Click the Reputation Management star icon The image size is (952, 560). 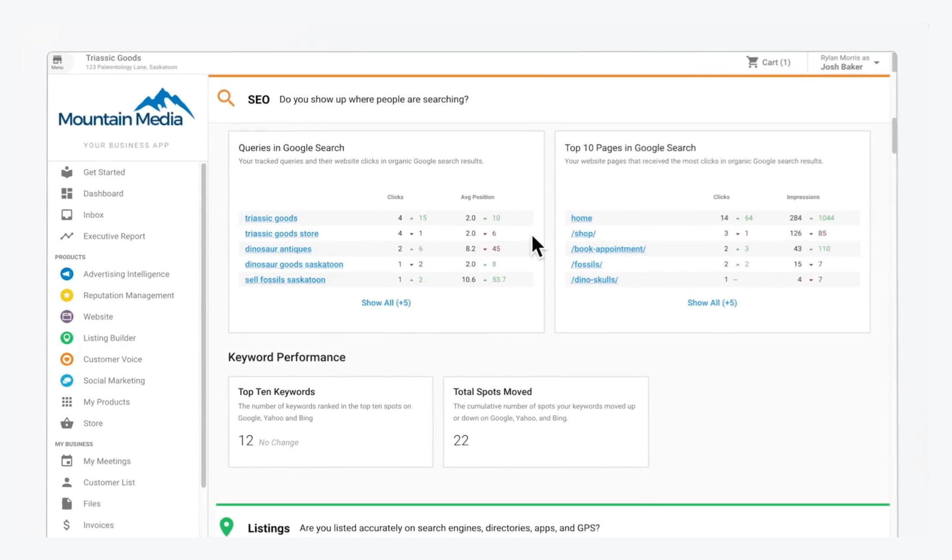(x=67, y=295)
